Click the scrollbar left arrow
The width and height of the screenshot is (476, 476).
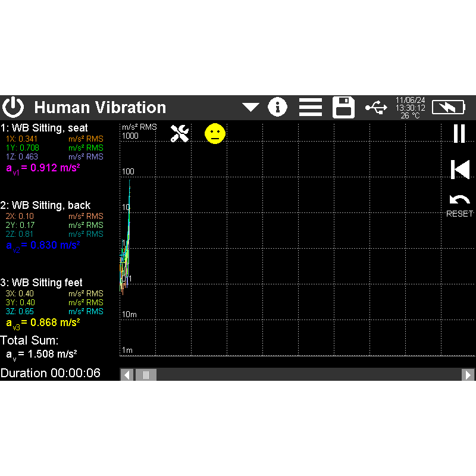click(127, 375)
